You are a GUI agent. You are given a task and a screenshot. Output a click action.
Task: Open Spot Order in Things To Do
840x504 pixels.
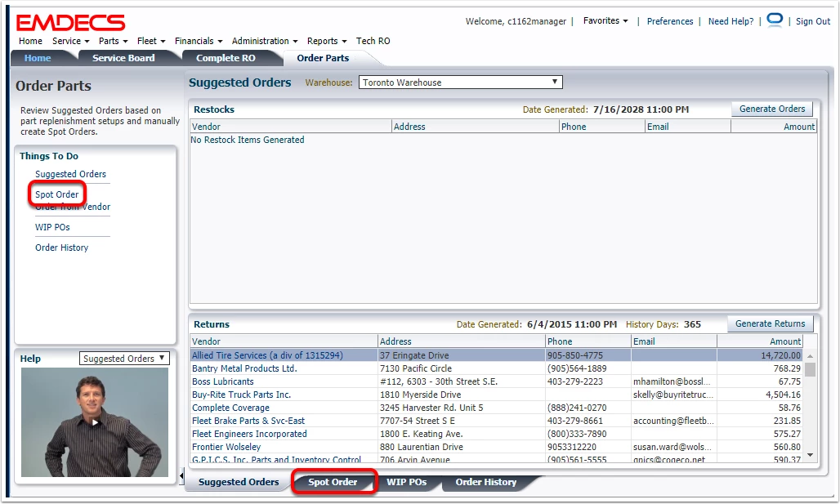(x=56, y=194)
